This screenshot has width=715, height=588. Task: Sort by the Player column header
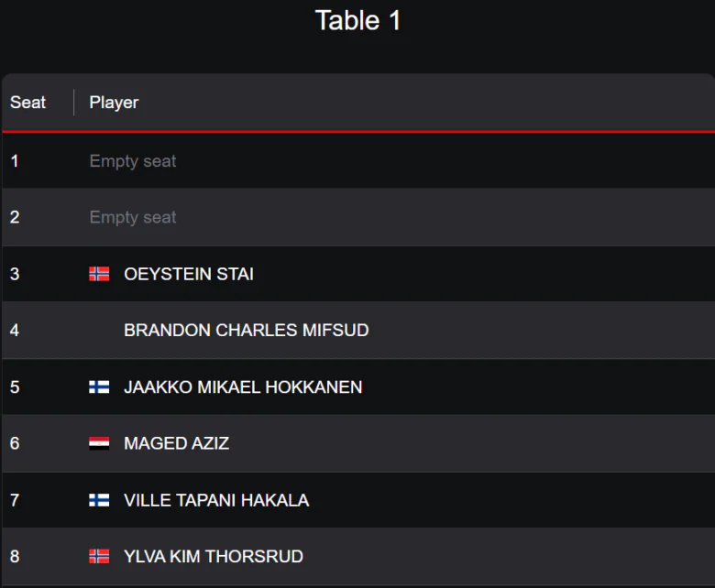tap(114, 103)
